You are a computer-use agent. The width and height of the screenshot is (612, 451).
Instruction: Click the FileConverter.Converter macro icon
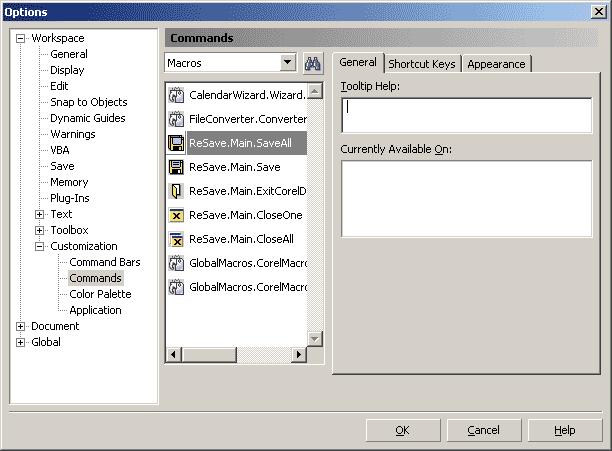[x=176, y=119]
